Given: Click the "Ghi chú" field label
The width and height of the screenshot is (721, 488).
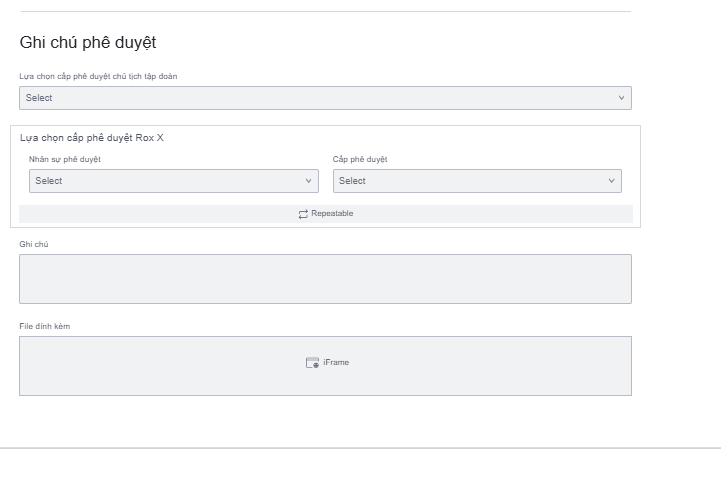Looking at the screenshot, I should (x=34, y=244).
